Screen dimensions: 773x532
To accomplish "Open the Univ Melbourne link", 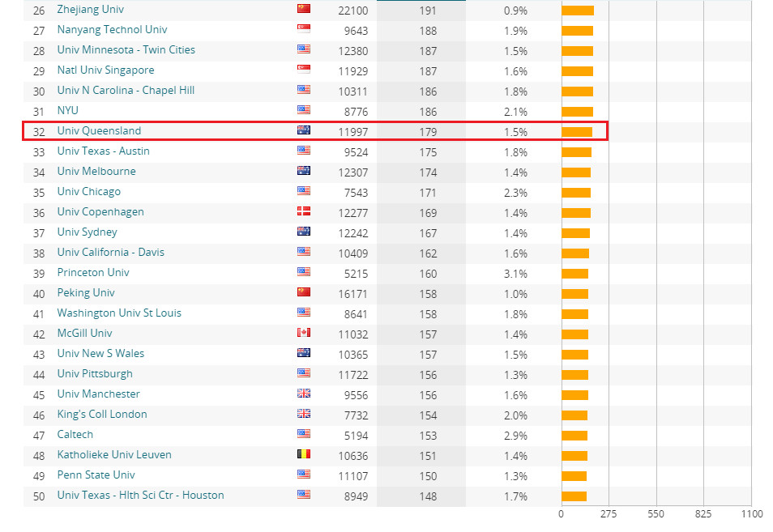I will (96, 171).
